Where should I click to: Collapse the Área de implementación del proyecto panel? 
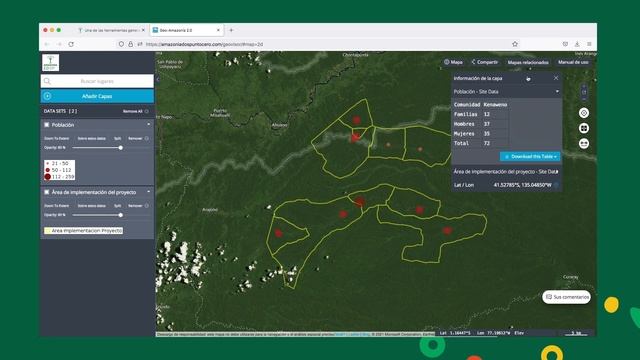click(149, 192)
